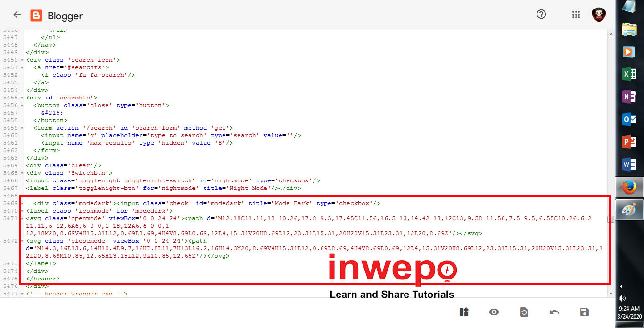644x328 pixels.
Task: Save the theme with the floppy disk icon
Action: click(x=584, y=312)
